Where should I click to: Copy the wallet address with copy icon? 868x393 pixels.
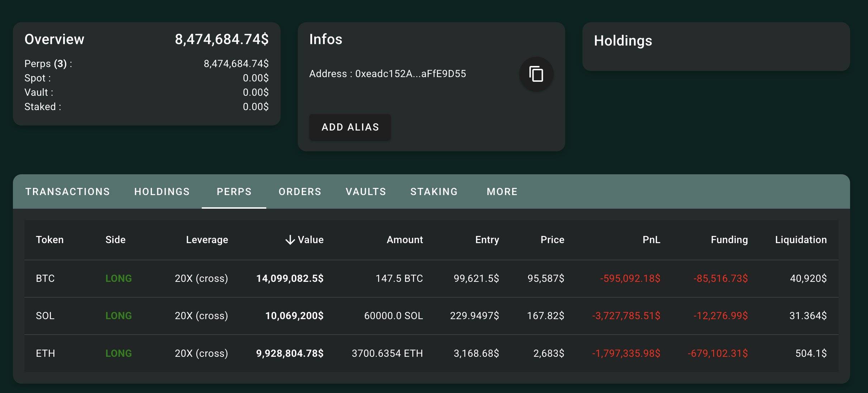536,74
